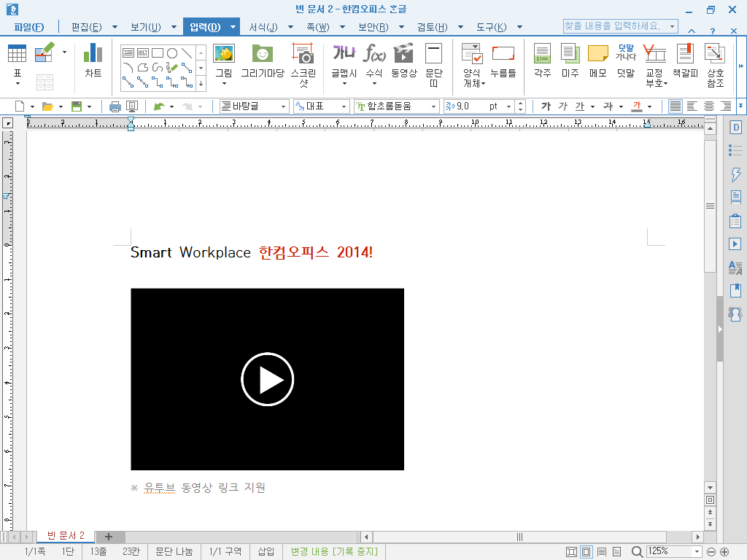
Task: Click 변경 내용 [기록 중지] in status bar
Action: click(x=334, y=551)
